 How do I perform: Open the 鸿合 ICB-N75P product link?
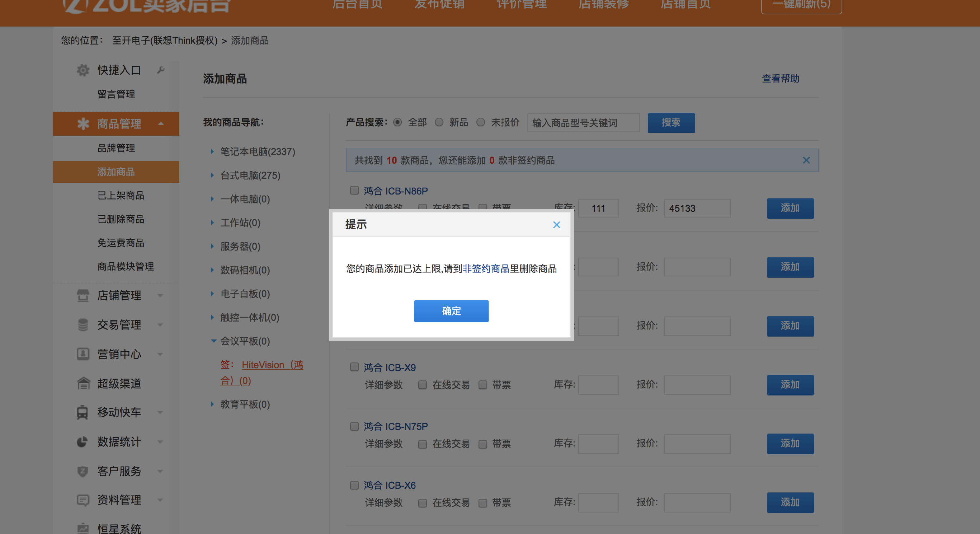tap(396, 426)
